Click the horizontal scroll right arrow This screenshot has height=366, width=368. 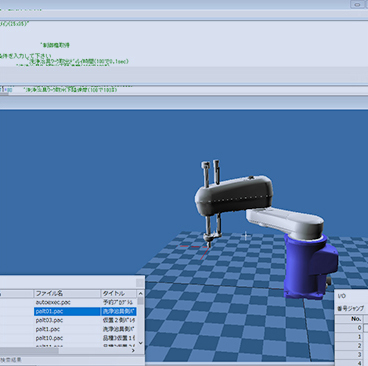133,350
